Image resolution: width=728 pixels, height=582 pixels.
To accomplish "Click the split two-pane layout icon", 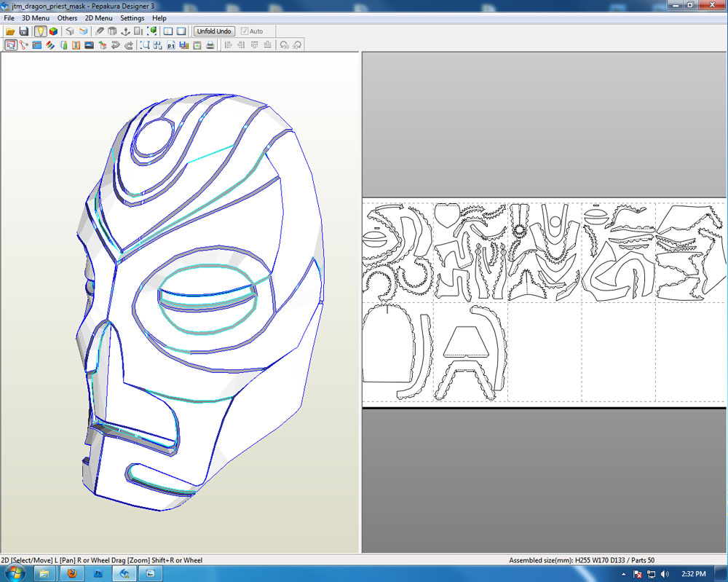I will coord(168,31).
